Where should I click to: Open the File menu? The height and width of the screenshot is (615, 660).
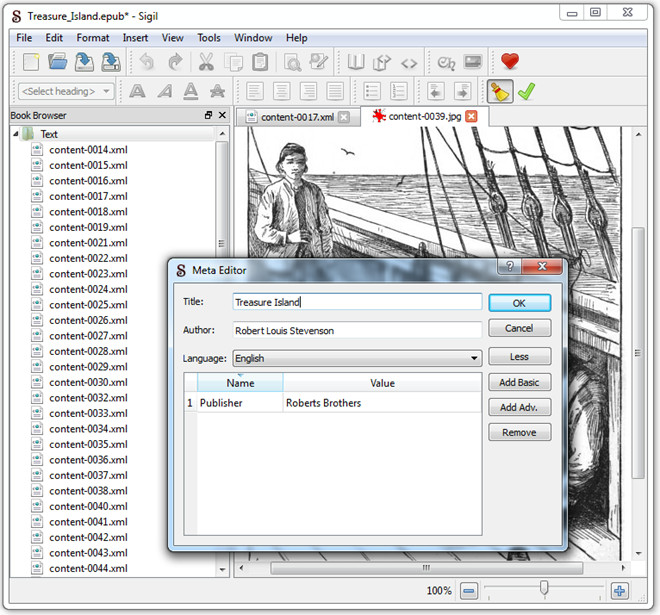[24, 38]
